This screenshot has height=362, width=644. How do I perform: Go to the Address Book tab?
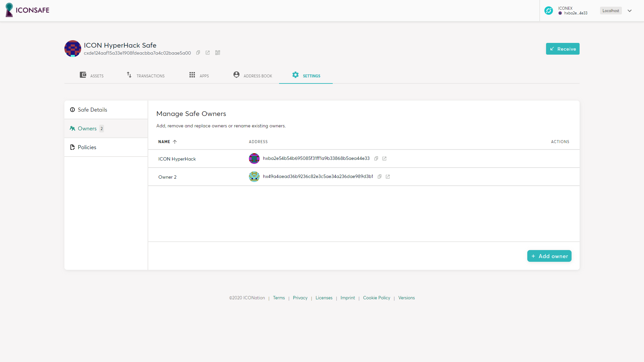[253, 75]
